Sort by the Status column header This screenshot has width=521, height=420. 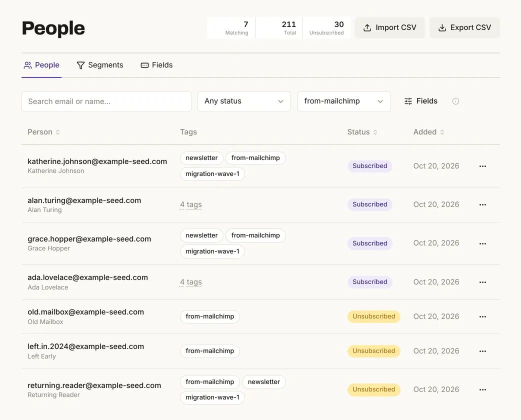tap(362, 132)
